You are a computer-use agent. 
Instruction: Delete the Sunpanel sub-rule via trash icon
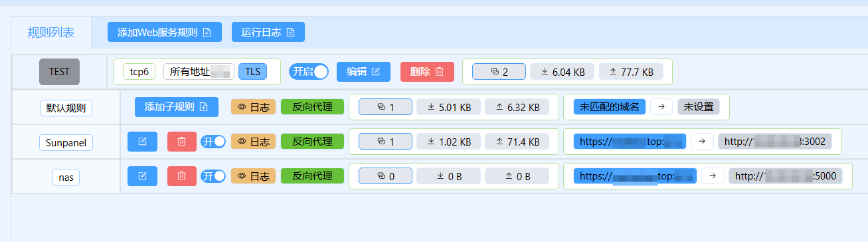pos(182,142)
